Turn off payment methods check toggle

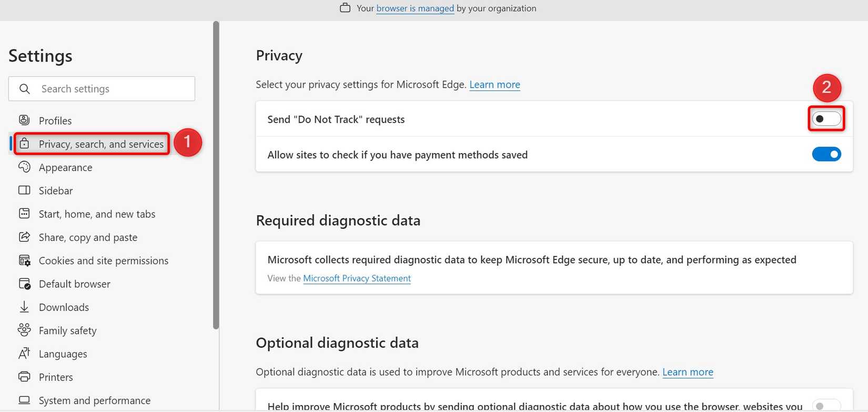coord(826,154)
